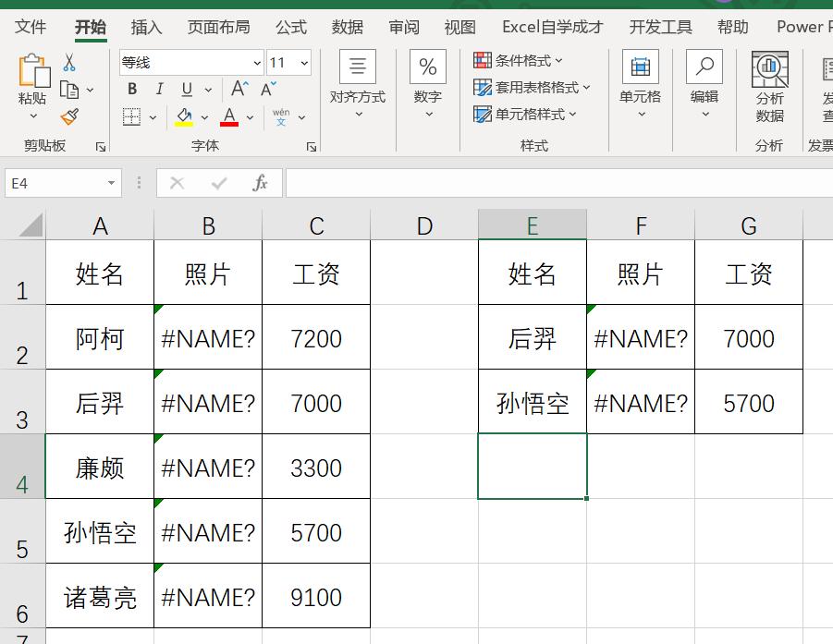Viewport: 833px width, 644px height.
Task: Open the Name Box dropdown showing E4
Action: 113,183
